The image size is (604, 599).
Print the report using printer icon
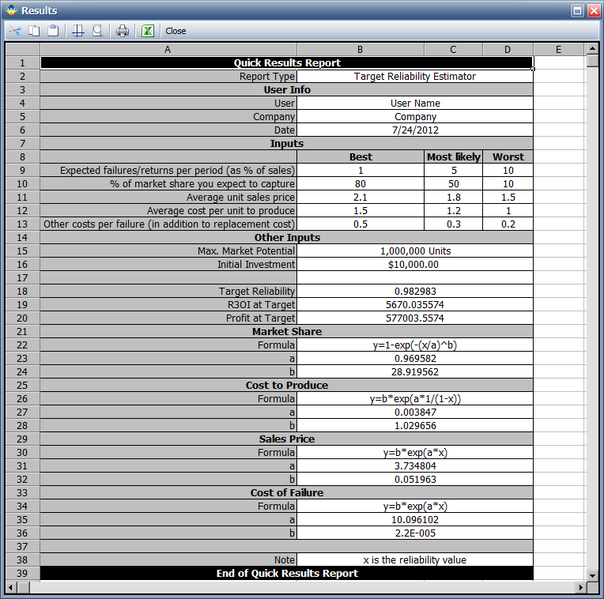[x=122, y=31]
